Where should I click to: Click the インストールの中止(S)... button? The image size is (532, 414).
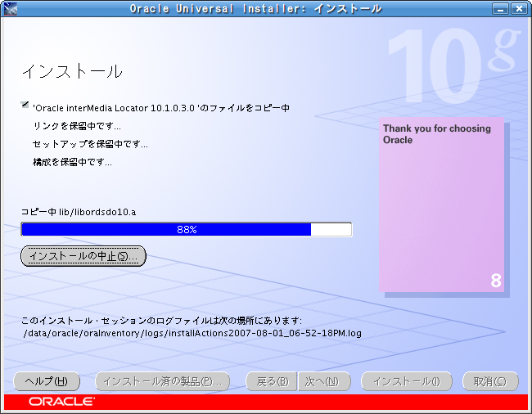point(83,256)
